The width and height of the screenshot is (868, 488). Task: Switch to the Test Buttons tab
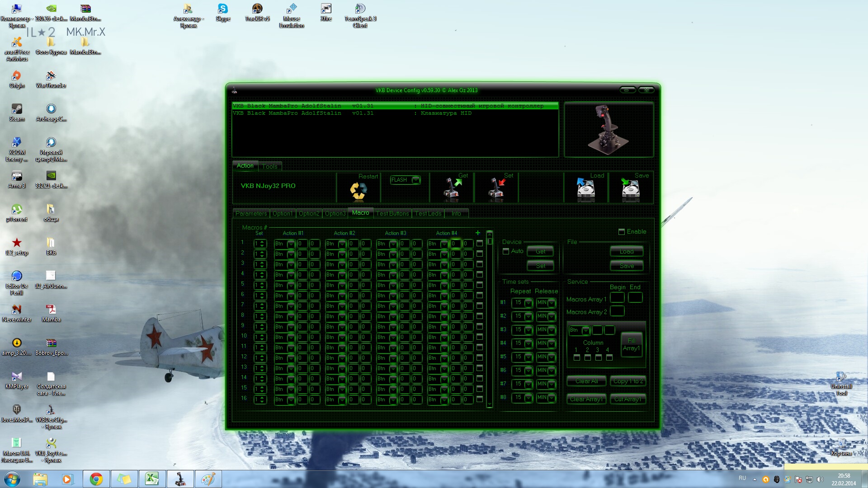392,214
